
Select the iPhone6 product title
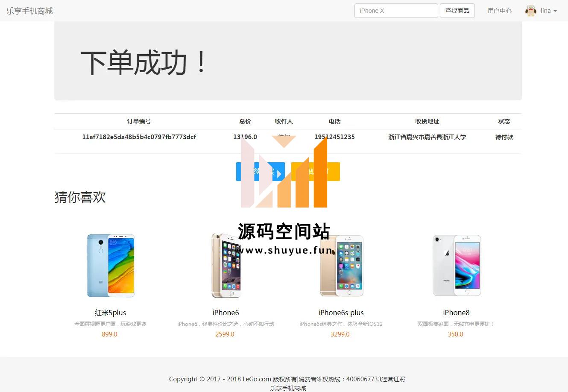click(x=225, y=313)
